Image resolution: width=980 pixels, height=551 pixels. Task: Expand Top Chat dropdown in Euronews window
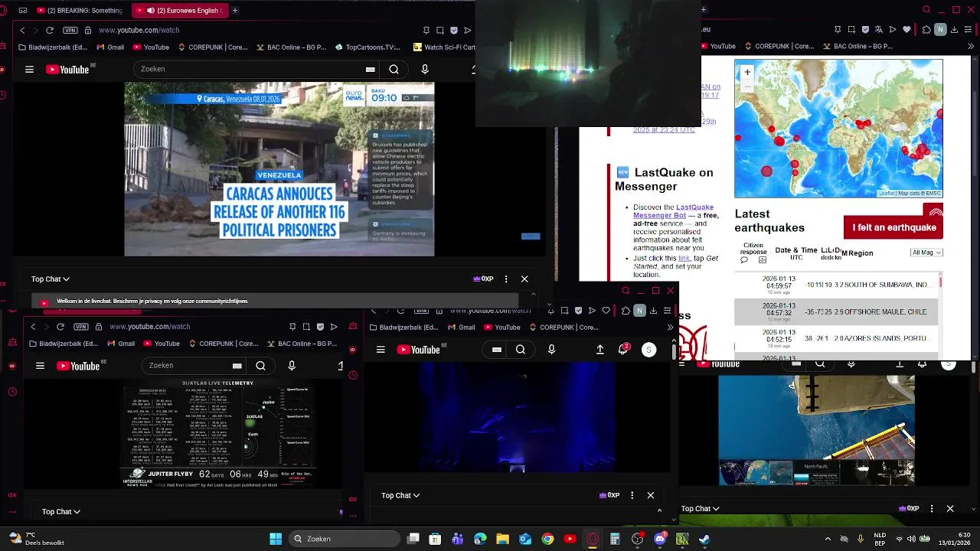[51, 279]
